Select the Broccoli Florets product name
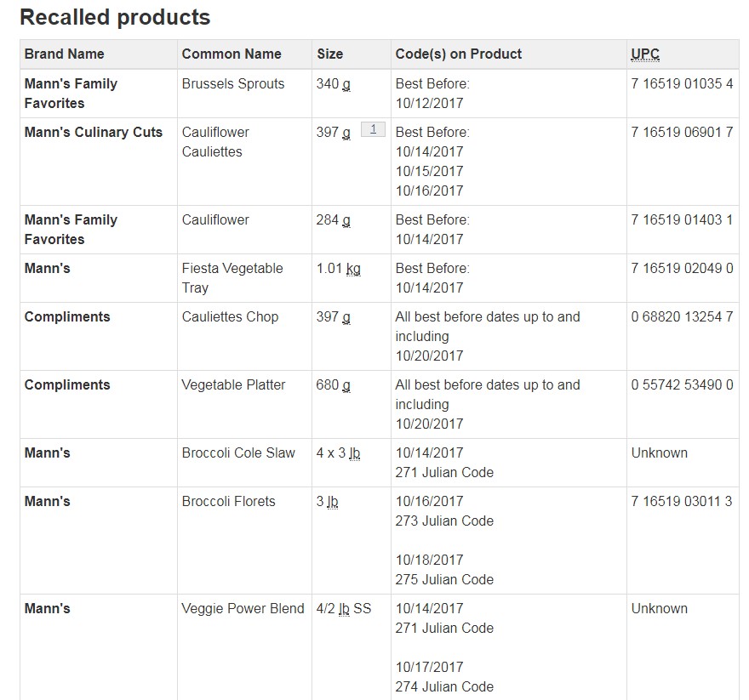Viewport: 749px width, 700px height. 228,501
